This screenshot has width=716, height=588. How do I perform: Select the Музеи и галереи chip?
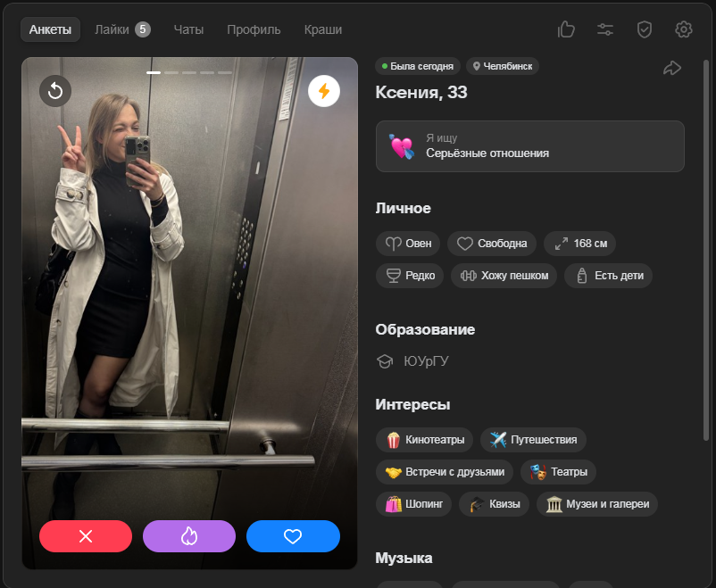(x=597, y=504)
